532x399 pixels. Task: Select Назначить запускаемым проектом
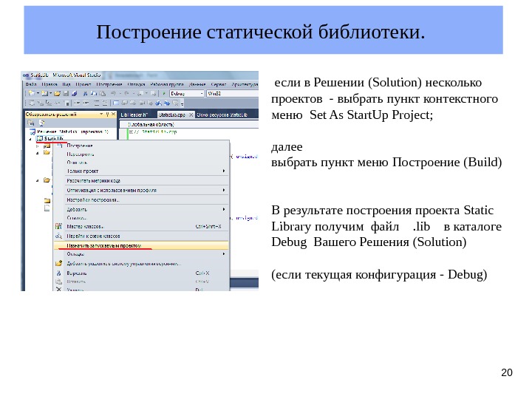(x=141, y=245)
